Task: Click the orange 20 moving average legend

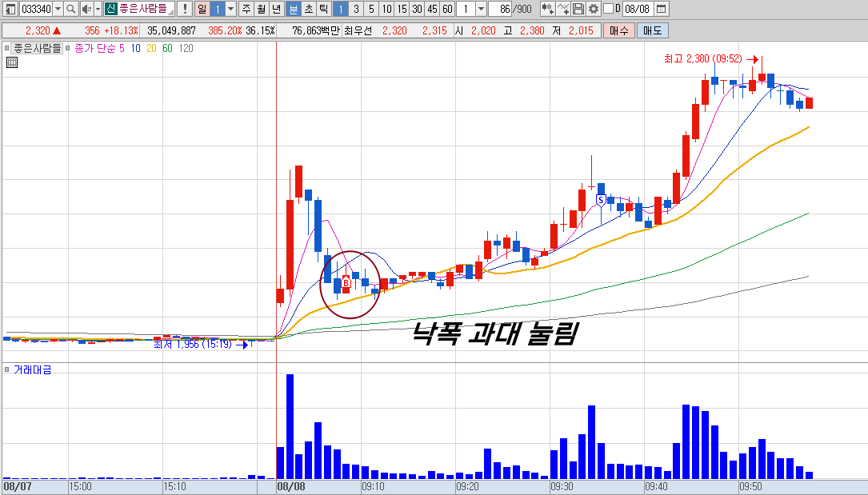Action: tap(151, 48)
